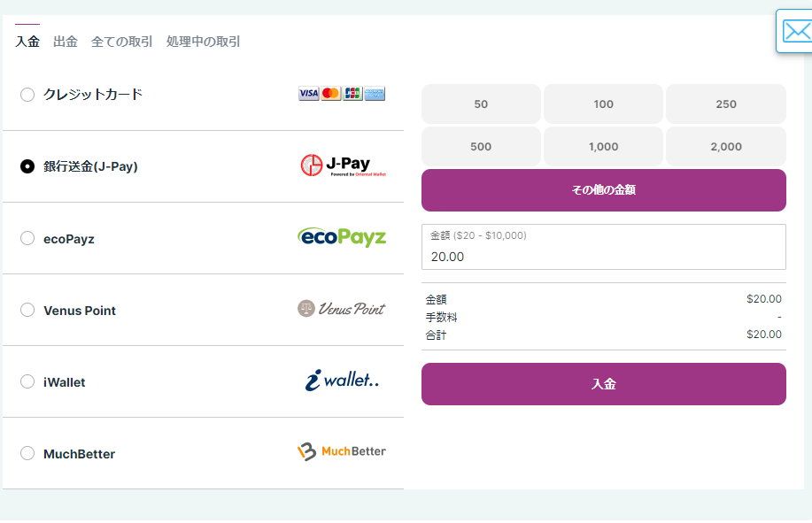Click the ecoPayz logo
This screenshot has height=523, width=812.
point(342,237)
